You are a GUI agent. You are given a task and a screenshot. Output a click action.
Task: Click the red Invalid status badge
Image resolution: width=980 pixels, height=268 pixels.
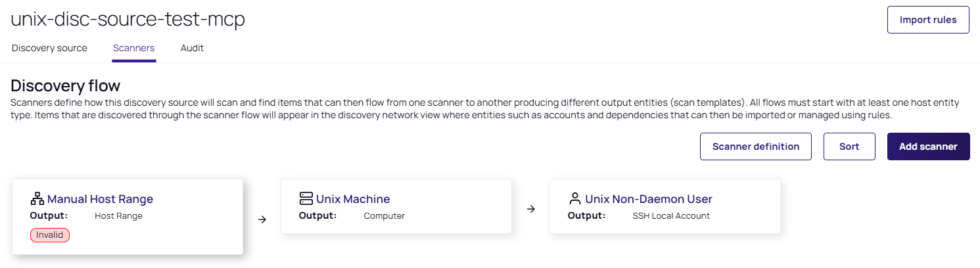pyautogui.click(x=50, y=234)
